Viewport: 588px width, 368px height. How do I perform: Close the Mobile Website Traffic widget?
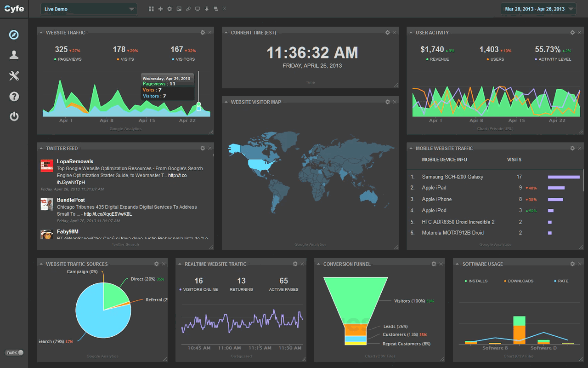pos(579,148)
